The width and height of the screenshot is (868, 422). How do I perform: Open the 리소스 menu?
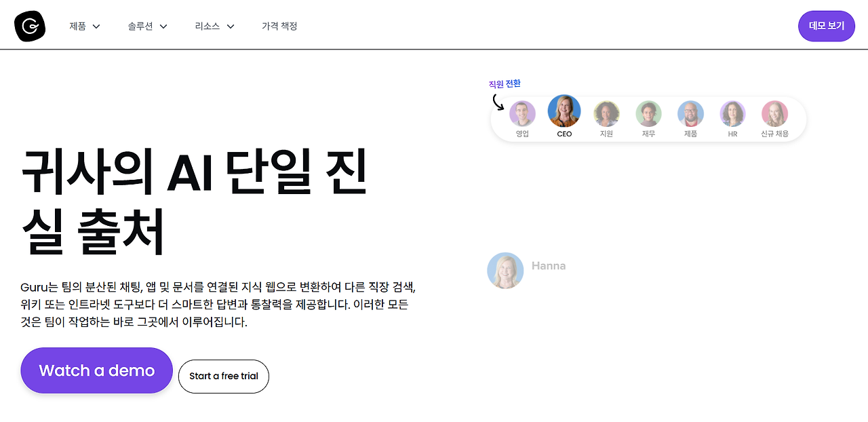tap(208, 26)
